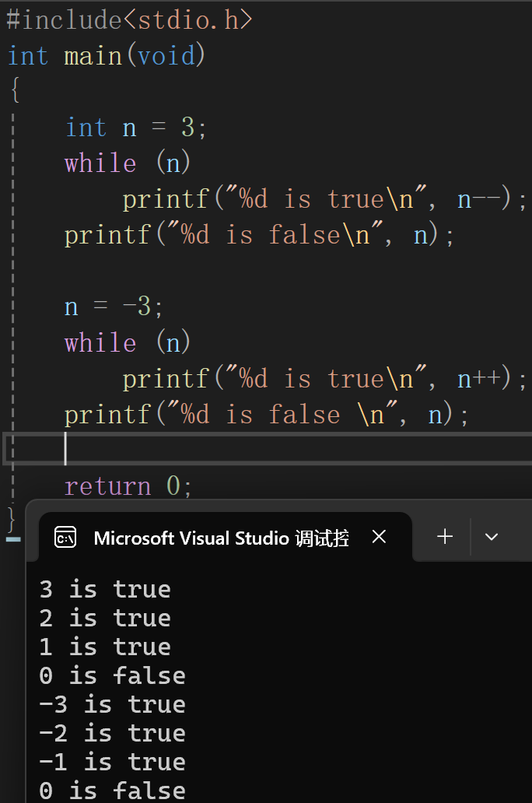
Task: Click console output '-1 is true'
Action: tap(113, 762)
